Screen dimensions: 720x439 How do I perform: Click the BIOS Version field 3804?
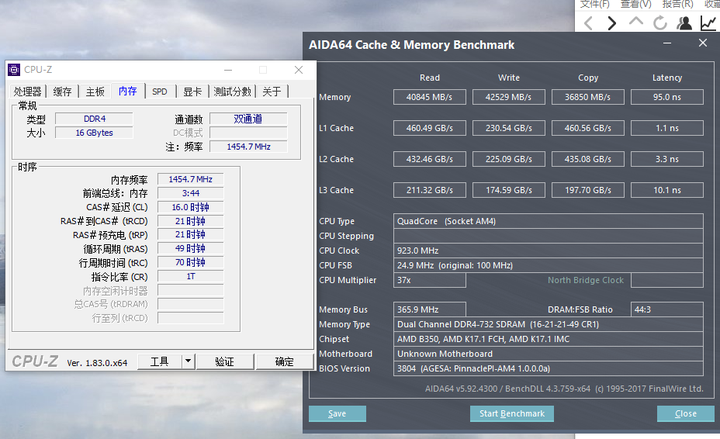(x=548, y=368)
